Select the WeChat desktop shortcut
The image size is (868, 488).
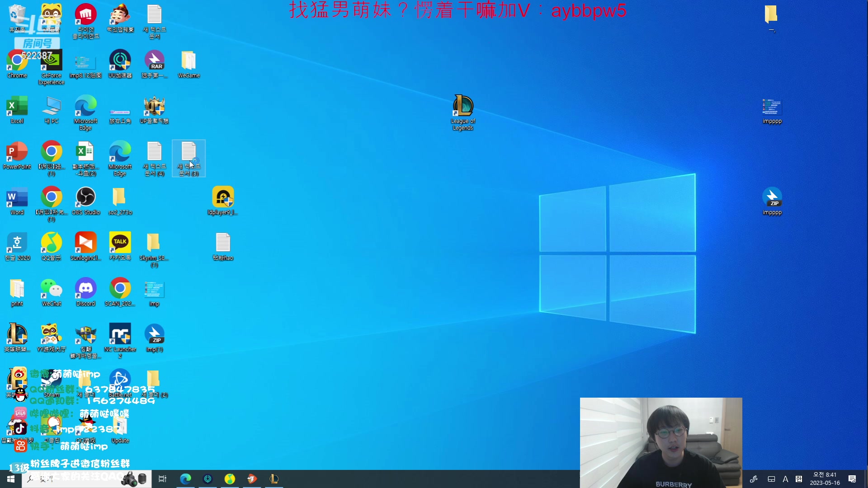coord(51,289)
